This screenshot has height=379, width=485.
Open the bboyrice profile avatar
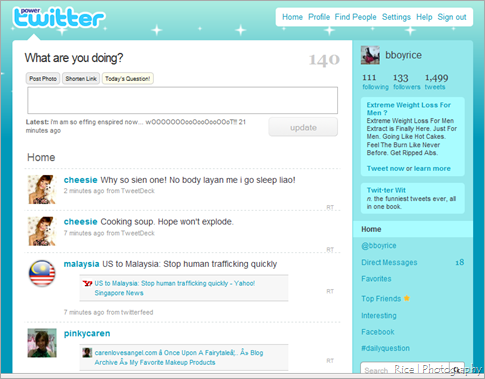(x=370, y=55)
